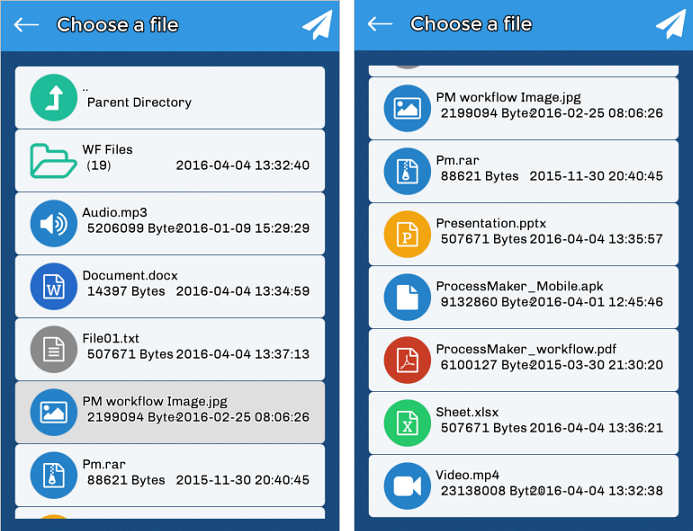Image resolution: width=693 pixels, height=531 pixels.
Task: Tap the ProcessMaker_Mobile.apk file icon
Action: [x=407, y=296]
